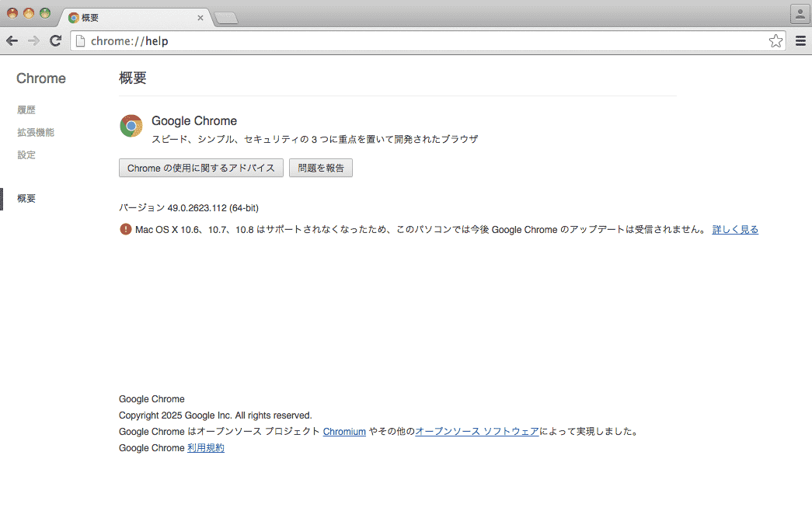Click the Chrome heading in the sidebar
The width and height of the screenshot is (812, 518).
(41, 78)
